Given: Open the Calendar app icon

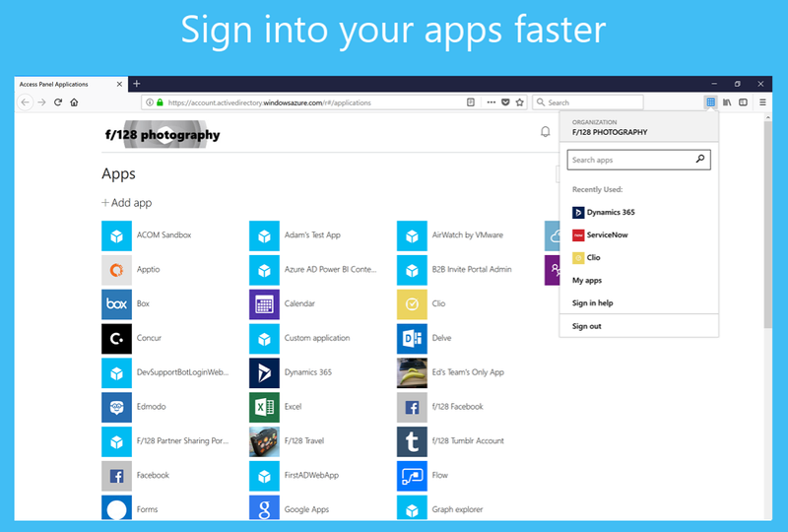Looking at the screenshot, I should point(264,304).
